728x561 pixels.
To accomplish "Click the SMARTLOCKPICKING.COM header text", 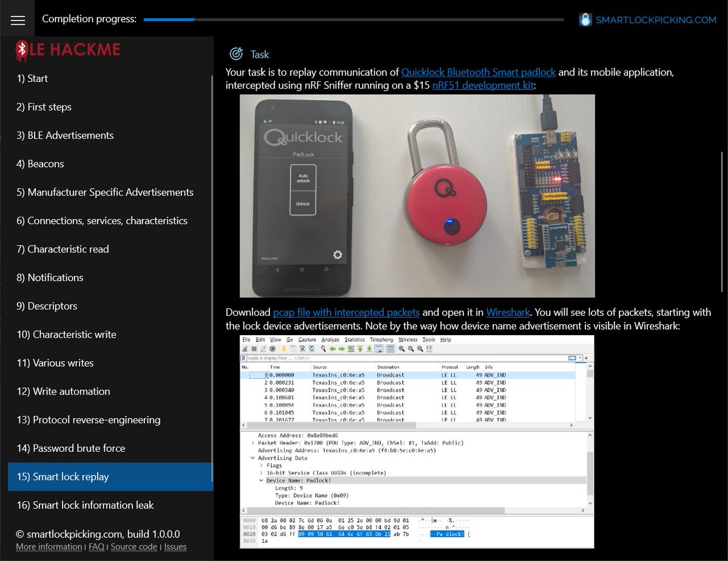I will tap(656, 19).
